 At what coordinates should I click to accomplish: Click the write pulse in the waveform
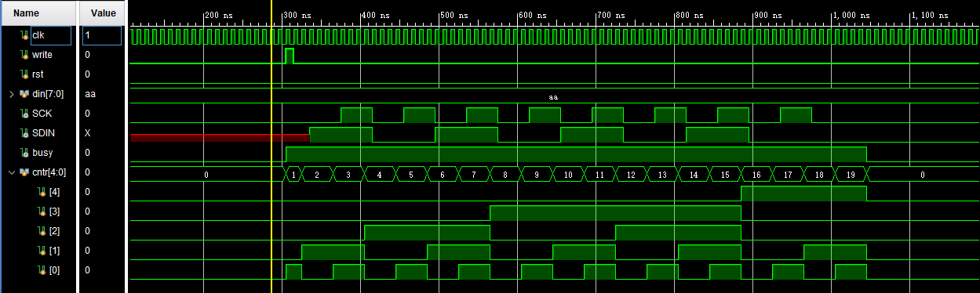[x=290, y=56]
